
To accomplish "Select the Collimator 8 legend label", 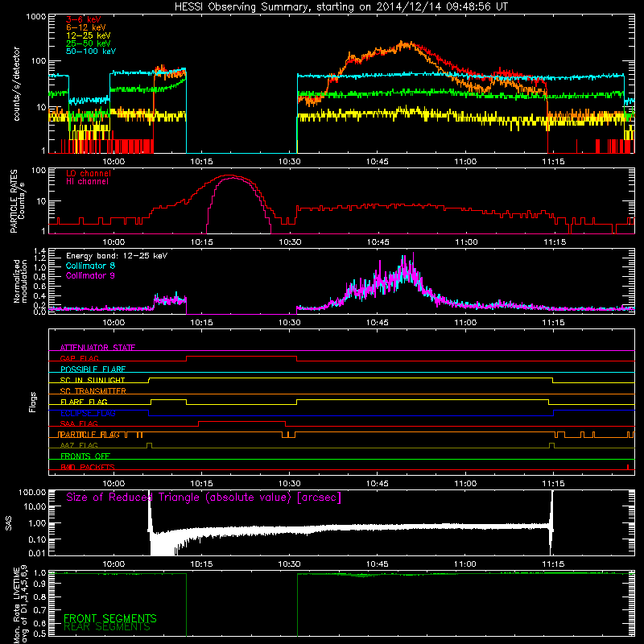I will [90, 266].
